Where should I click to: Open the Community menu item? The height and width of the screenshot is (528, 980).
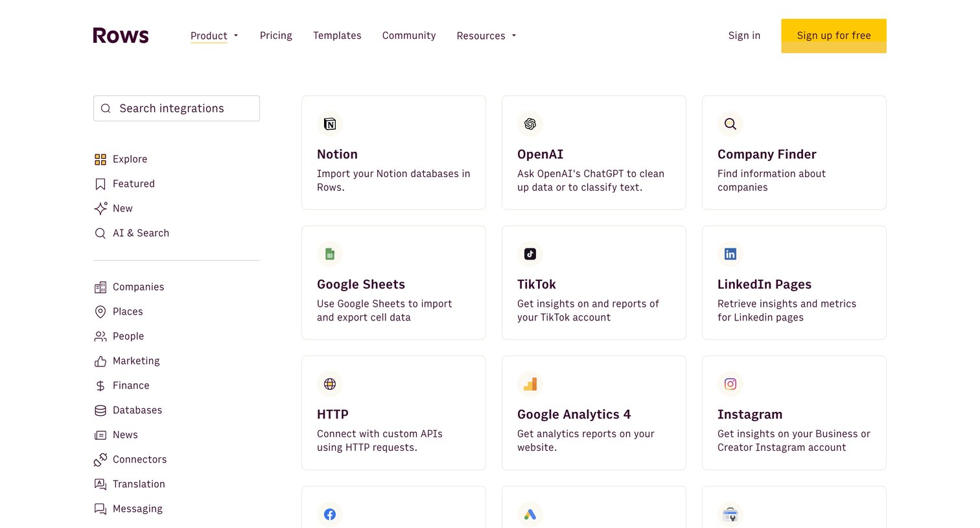[409, 36]
